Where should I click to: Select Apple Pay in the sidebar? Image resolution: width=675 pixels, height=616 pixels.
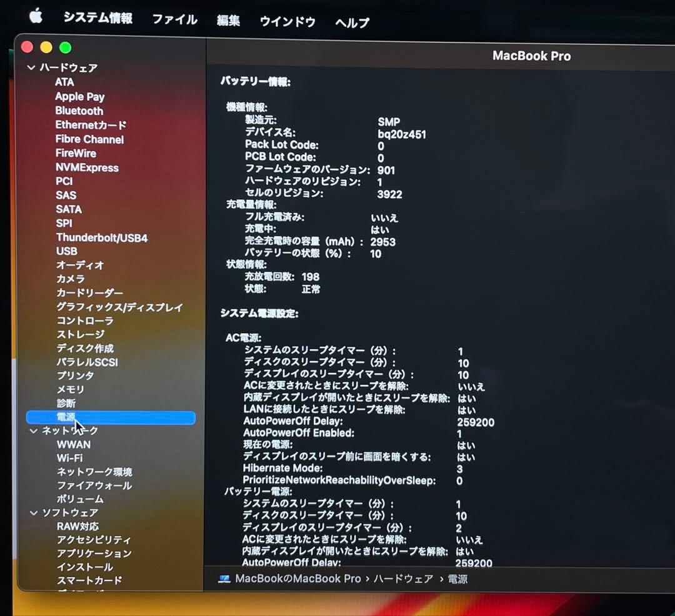(x=80, y=97)
